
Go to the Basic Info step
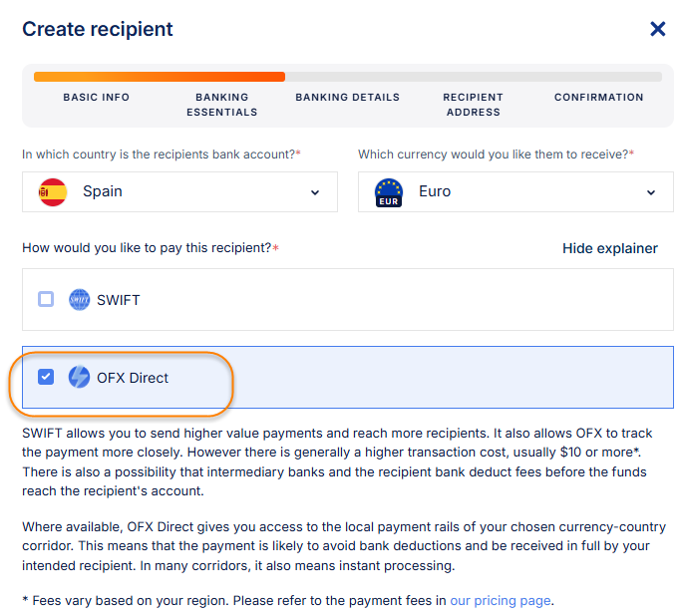point(96,98)
